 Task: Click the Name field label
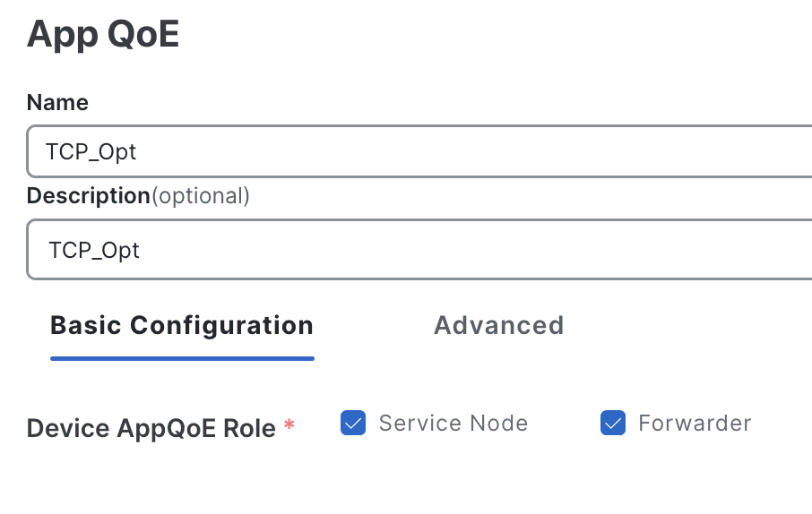57,103
